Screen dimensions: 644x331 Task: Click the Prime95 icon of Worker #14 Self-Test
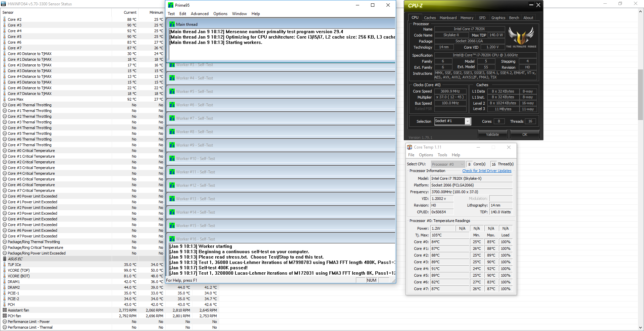(172, 212)
